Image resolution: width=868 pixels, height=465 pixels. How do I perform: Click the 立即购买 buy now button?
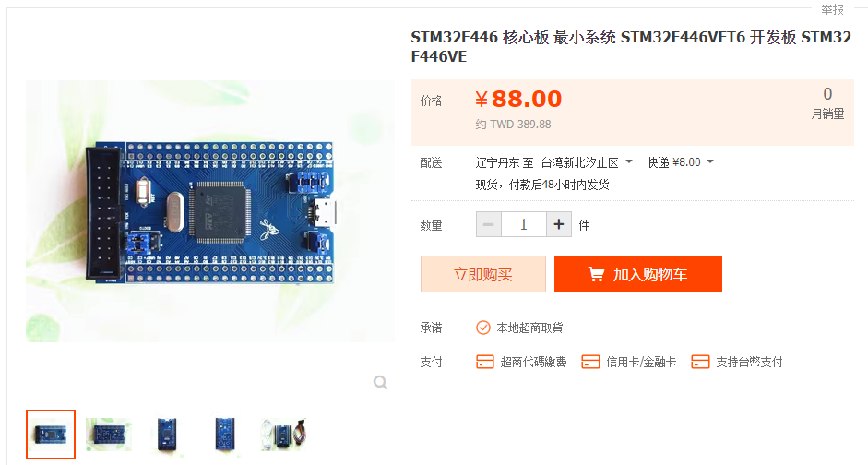[482, 274]
